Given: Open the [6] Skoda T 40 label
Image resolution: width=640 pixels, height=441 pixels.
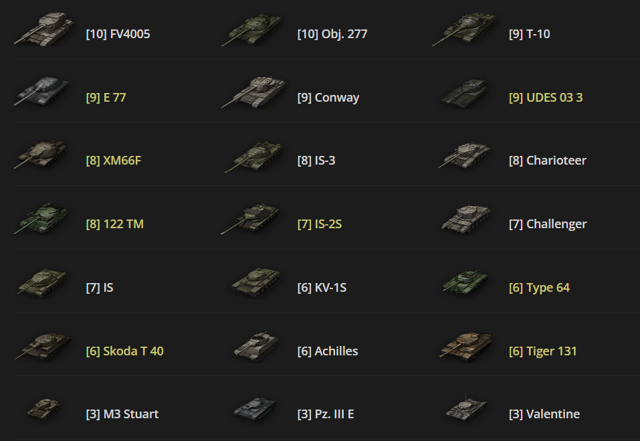Looking at the screenshot, I should pyautogui.click(x=125, y=351).
